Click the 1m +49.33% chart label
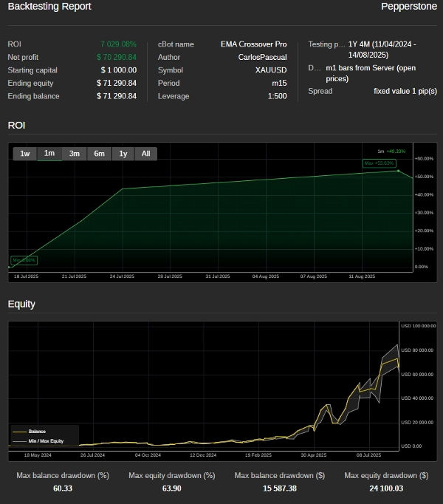 click(x=391, y=151)
